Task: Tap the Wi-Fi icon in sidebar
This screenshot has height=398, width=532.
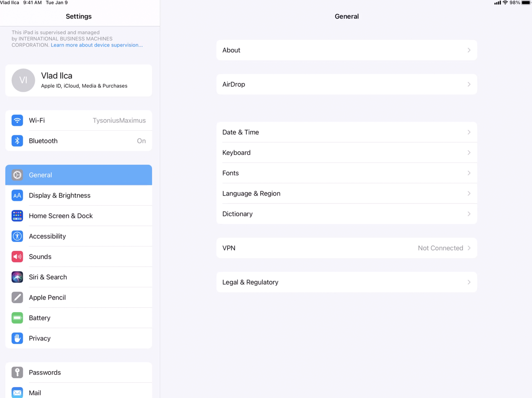Action: [17, 120]
